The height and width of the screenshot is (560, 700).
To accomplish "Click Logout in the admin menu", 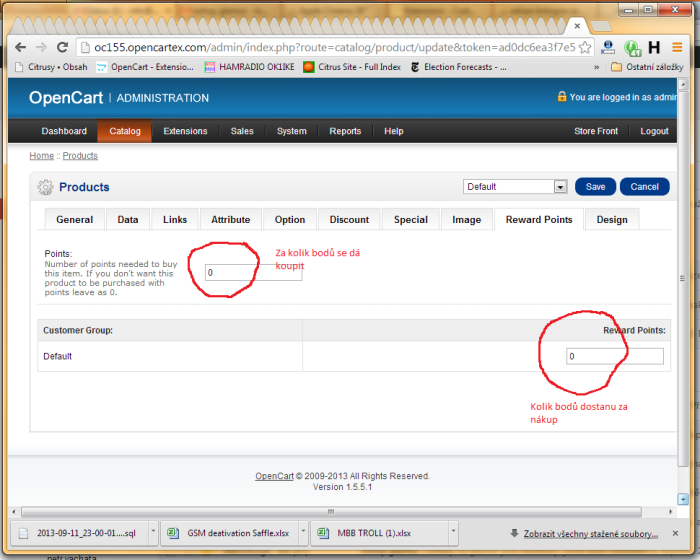I will (x=654, y=131).
